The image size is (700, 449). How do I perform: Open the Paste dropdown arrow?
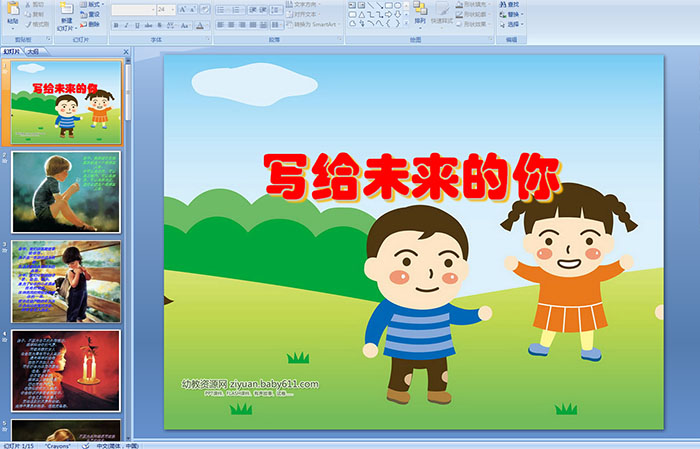13,29
